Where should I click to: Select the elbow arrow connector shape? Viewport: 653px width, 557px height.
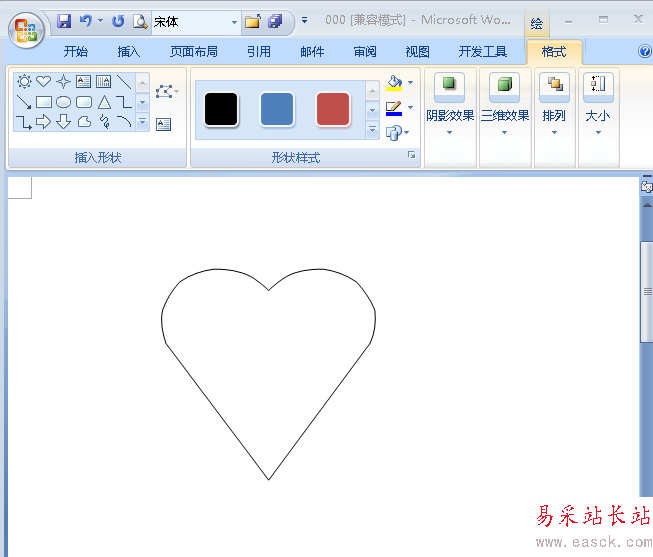[x=24, y=122]
